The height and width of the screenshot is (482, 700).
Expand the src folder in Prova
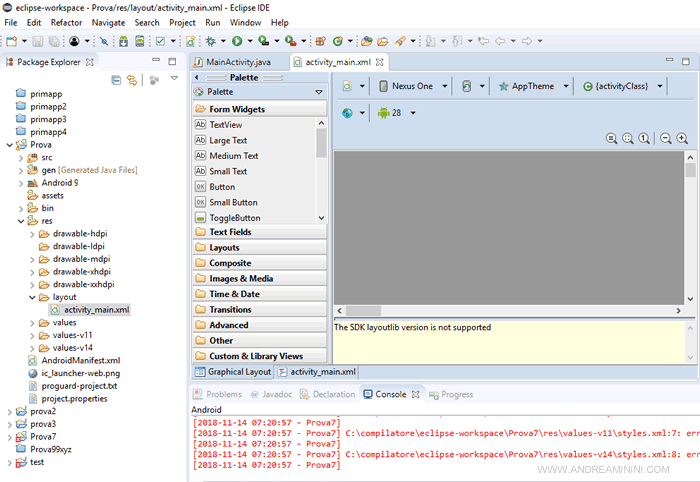20,157
